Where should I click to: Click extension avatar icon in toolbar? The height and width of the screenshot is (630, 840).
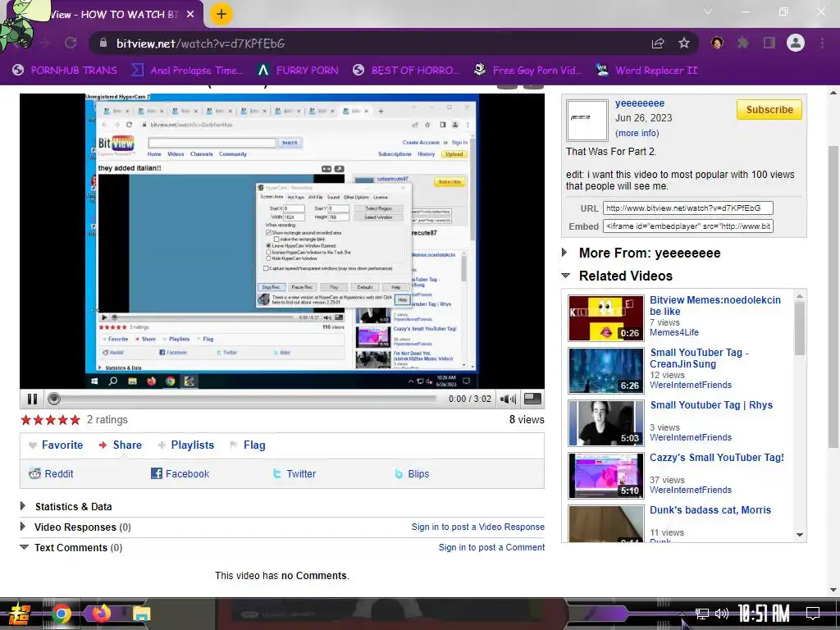[x=717, y=43]
